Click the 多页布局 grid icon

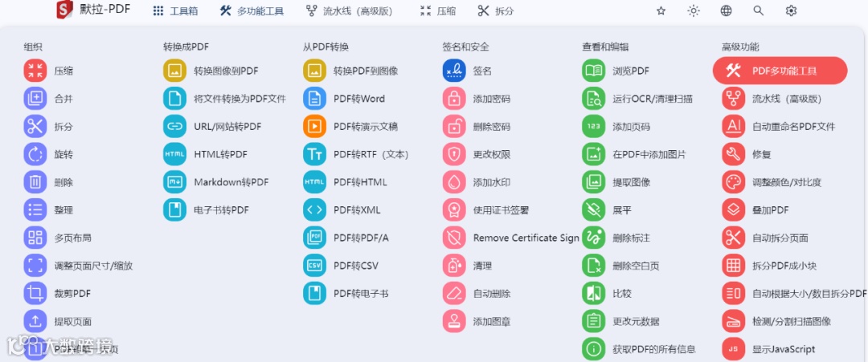tap(35, 238)
